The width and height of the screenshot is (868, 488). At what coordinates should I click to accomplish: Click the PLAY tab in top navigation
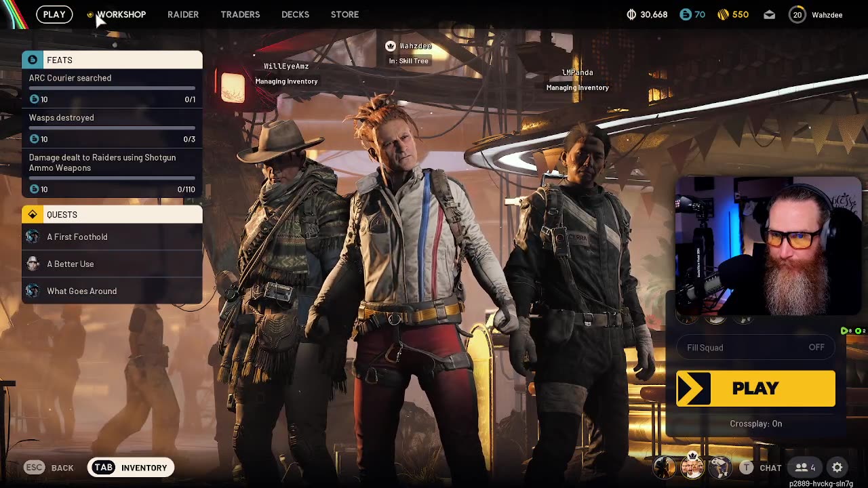[x=54, y=14]
